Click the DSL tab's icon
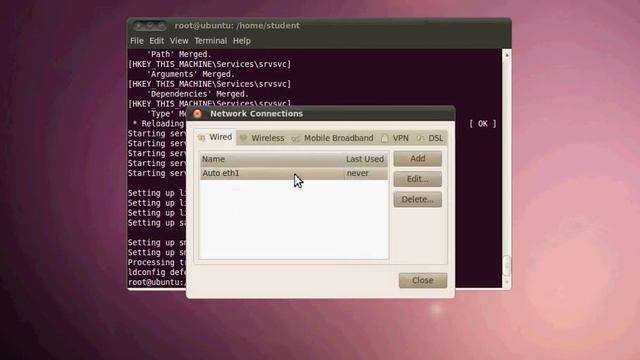The image size is (640, 360). [x=420, y=139]
